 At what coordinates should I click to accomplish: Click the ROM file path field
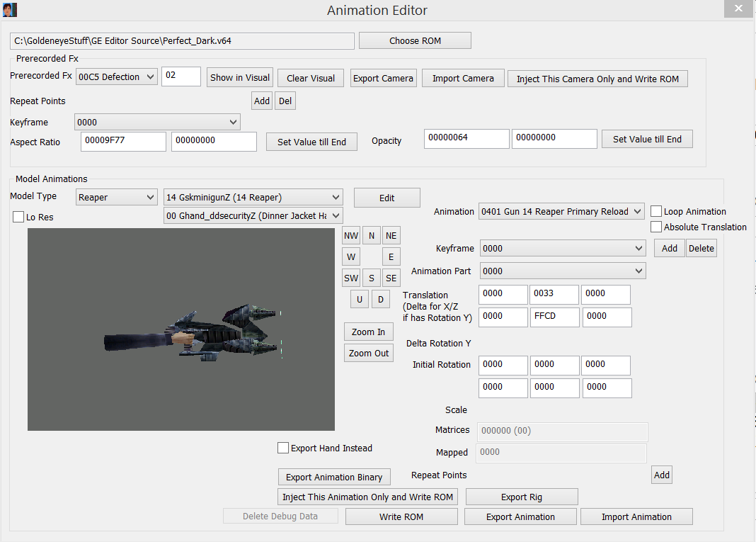[x=182, y=41]
